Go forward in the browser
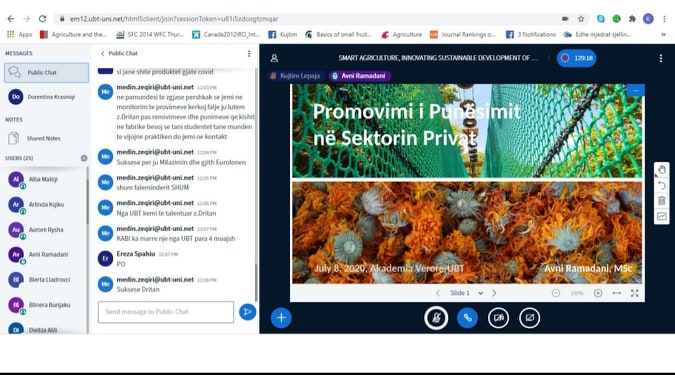The width and height of the screenshot is (675, 375). [26, 19]
